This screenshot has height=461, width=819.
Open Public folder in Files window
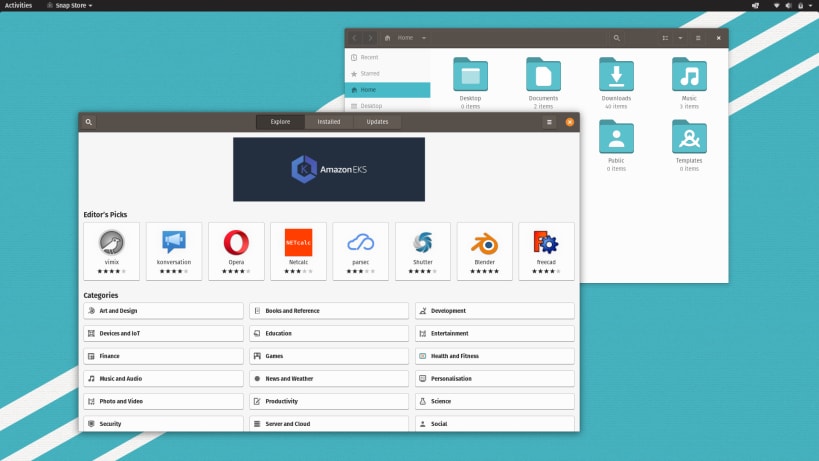tap(616, 146)
